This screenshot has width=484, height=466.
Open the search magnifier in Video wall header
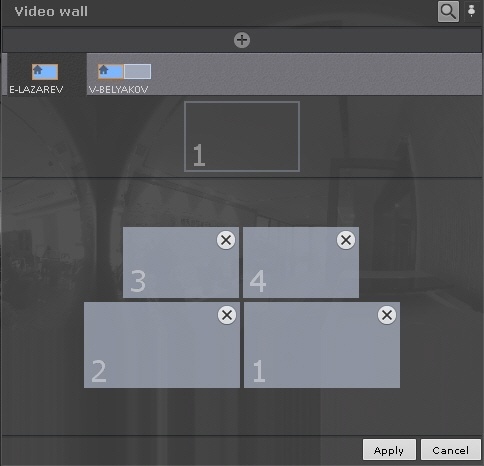pyautogui.click(x=448, y=12)
